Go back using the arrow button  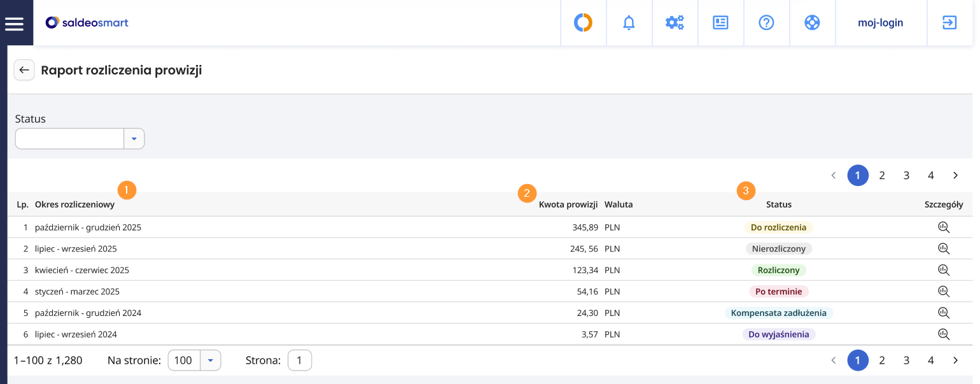[x=24, y=70]
